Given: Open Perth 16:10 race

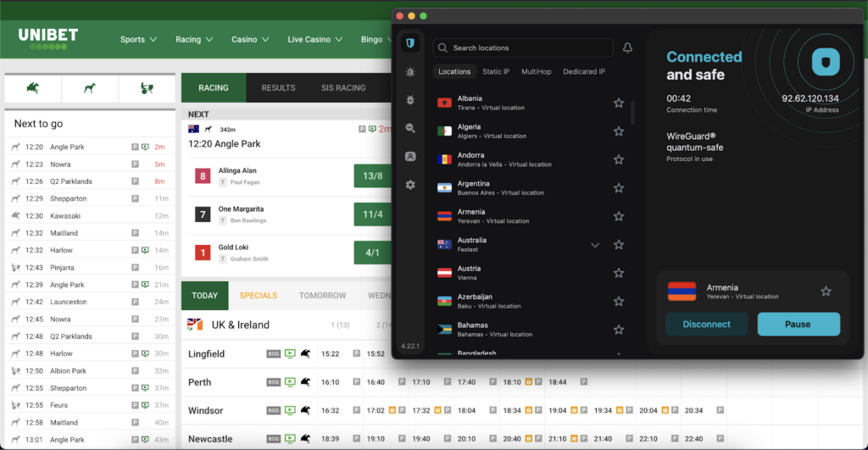Looking at the screenshot, I should 331,382.
